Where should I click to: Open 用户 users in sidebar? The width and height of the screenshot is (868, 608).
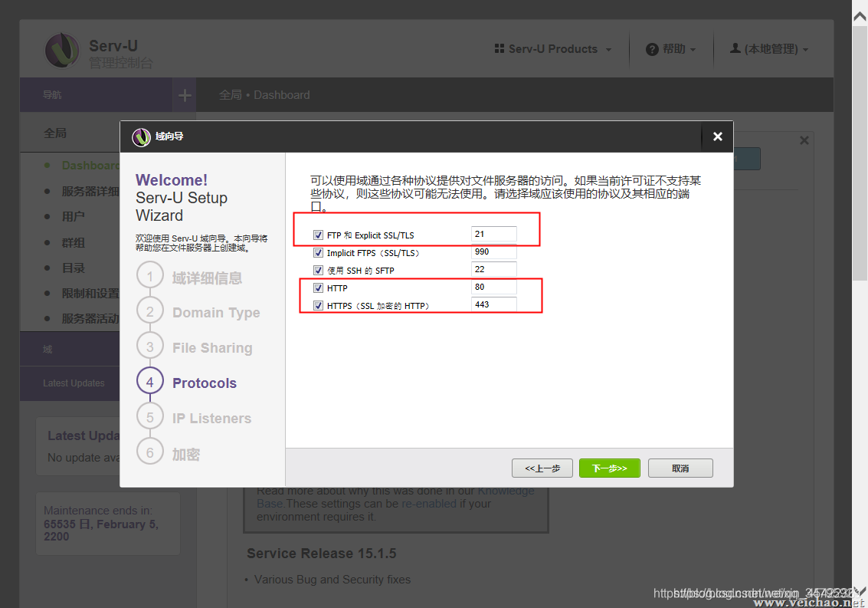(x=73, y=216)
